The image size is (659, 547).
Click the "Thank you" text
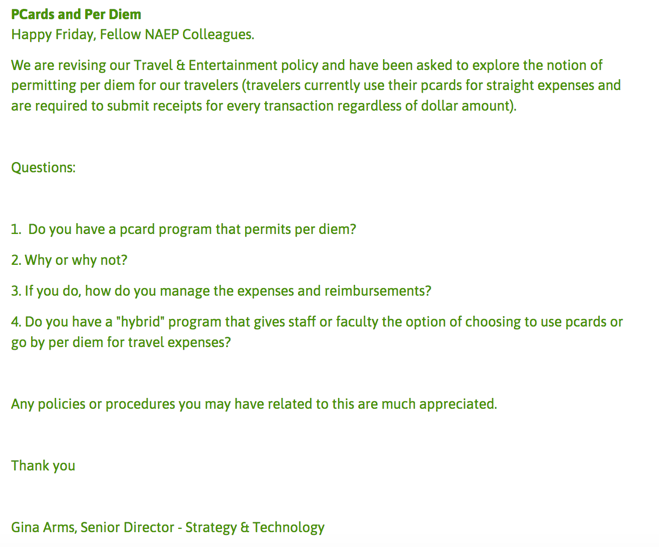43,465
